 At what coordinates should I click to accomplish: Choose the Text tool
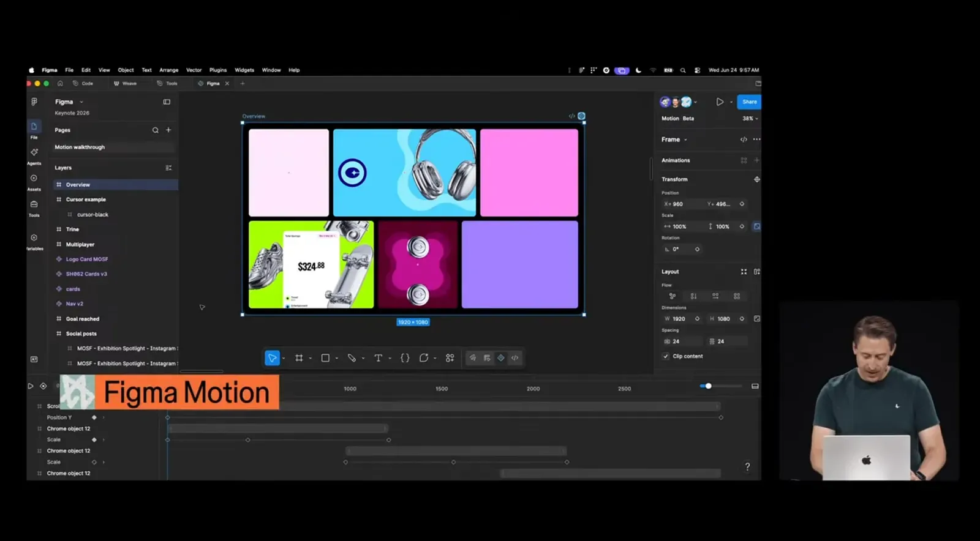tap(379, 358)
